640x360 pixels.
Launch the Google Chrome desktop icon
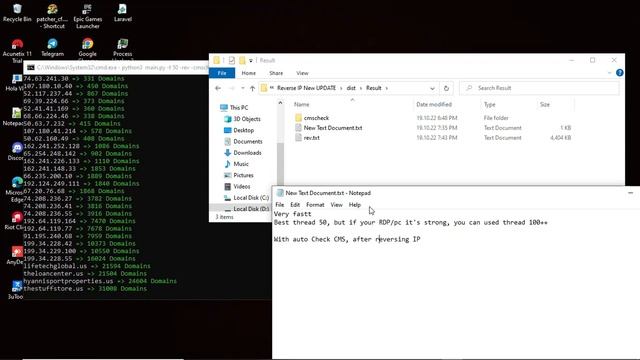(87, 48)
